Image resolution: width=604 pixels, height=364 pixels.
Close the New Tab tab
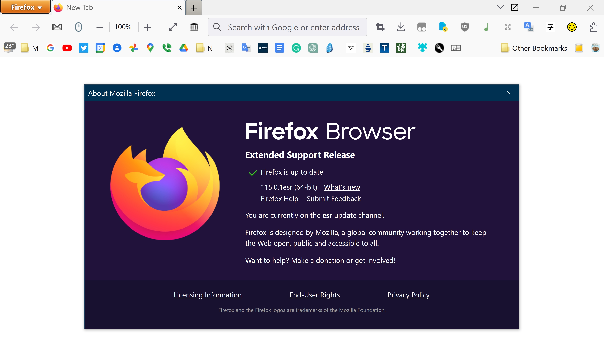tap(180, 8)
